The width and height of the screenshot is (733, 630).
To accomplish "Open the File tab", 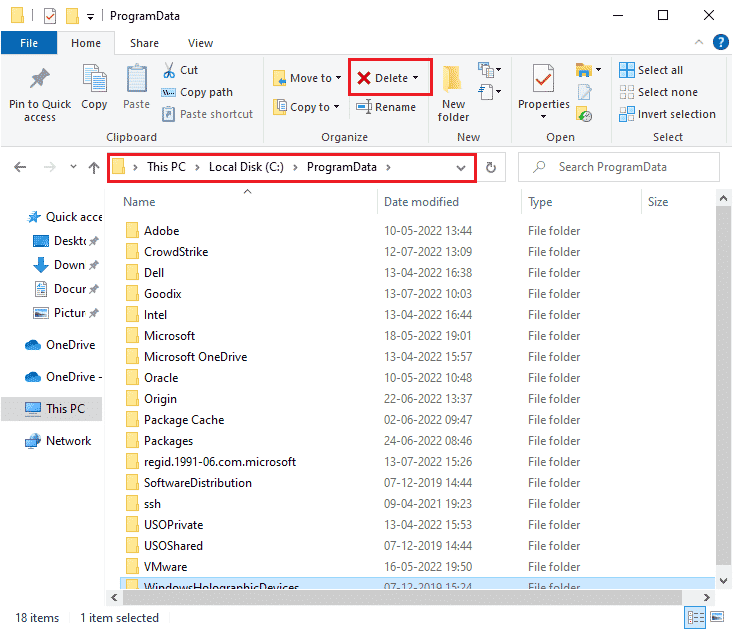I will pyautogui.click(x=29, y=43).
